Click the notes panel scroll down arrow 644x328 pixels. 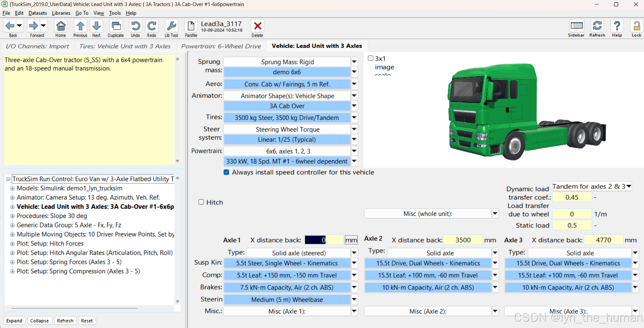coord(178,161)
